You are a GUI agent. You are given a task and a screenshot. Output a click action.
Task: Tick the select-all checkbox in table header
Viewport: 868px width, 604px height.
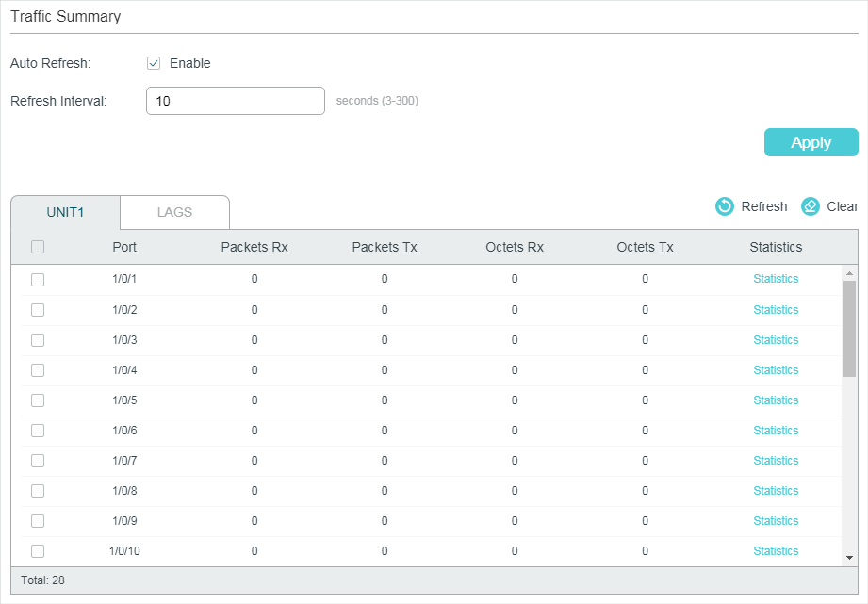click(x=38, y=247)
